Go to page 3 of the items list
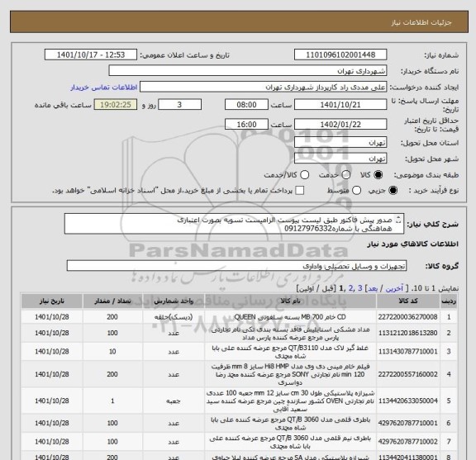Image resolution: width=476 pixels, height=460 pixels. (360, 288)
